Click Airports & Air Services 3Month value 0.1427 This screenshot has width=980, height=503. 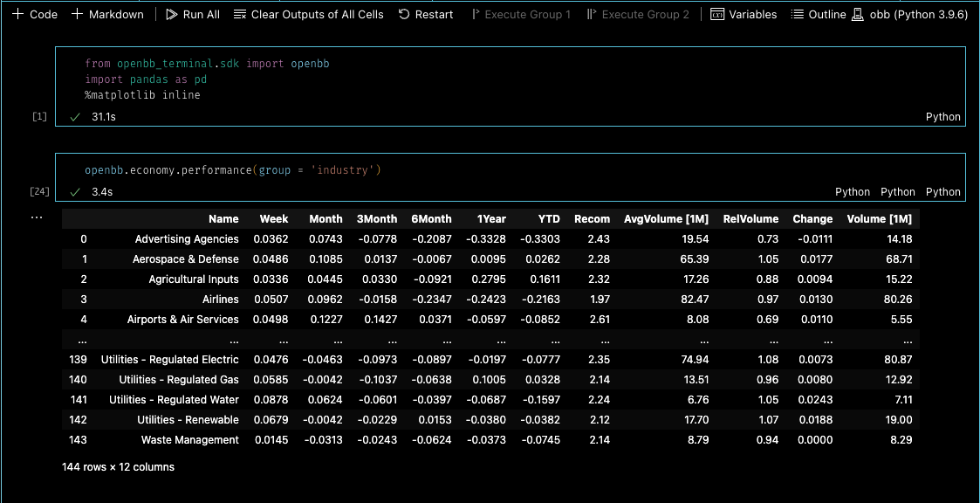click(x=380, y=319)
